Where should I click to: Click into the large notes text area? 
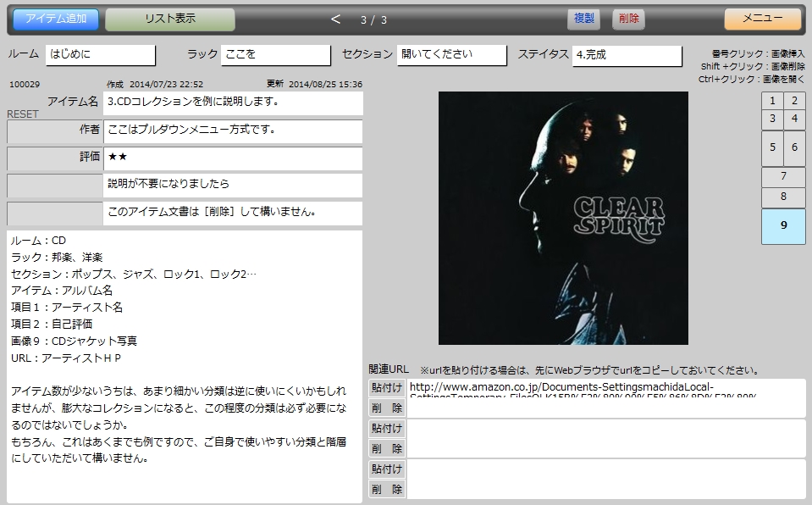[x=185, y=366]
